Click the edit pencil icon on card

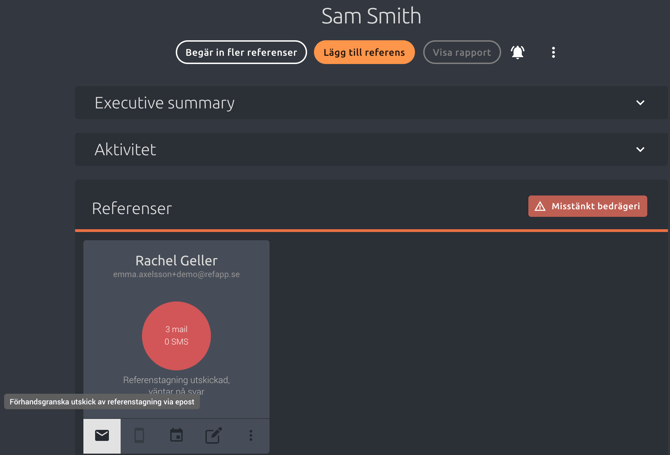tap(214, 435)
